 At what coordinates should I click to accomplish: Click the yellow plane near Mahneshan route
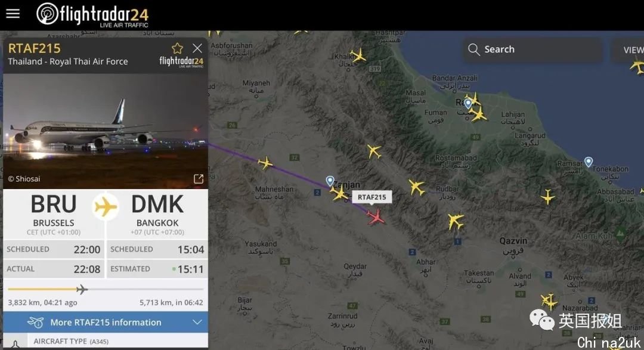265,163
